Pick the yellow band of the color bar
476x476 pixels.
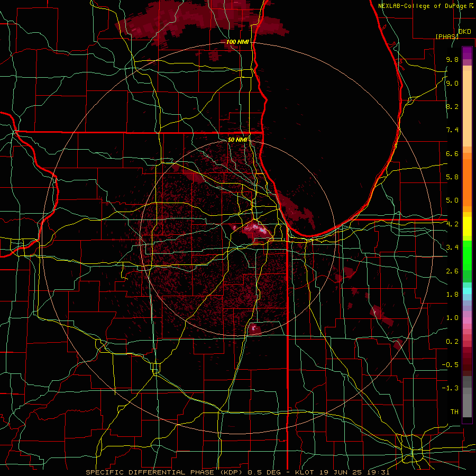(x=467, y=226)
